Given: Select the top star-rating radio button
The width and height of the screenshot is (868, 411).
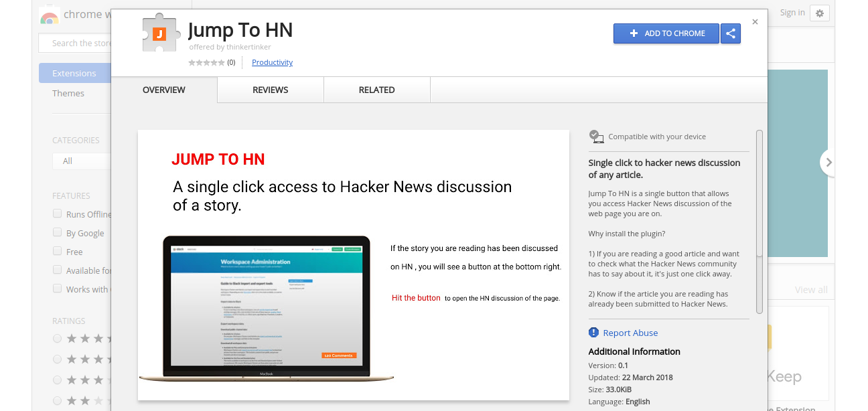Looking at the screenshot, I should pos(58,339).
